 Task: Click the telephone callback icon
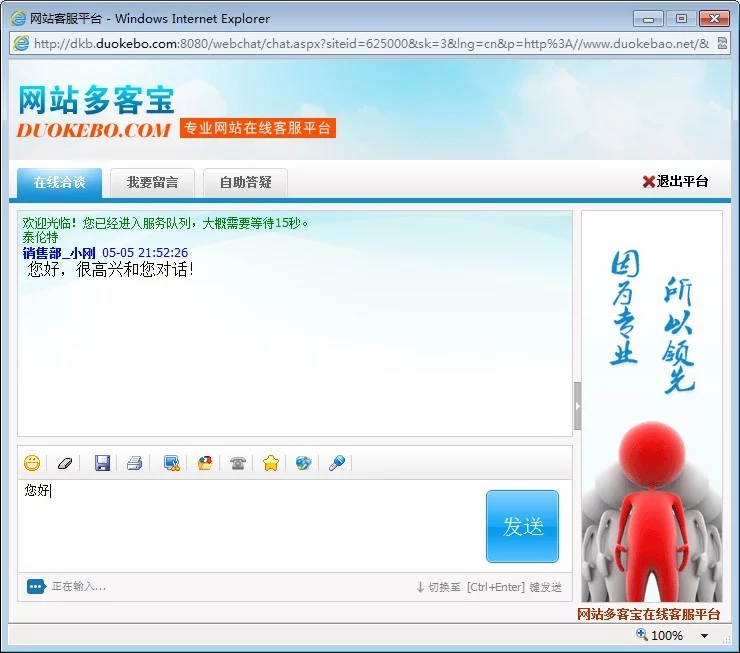click(238, 463)
